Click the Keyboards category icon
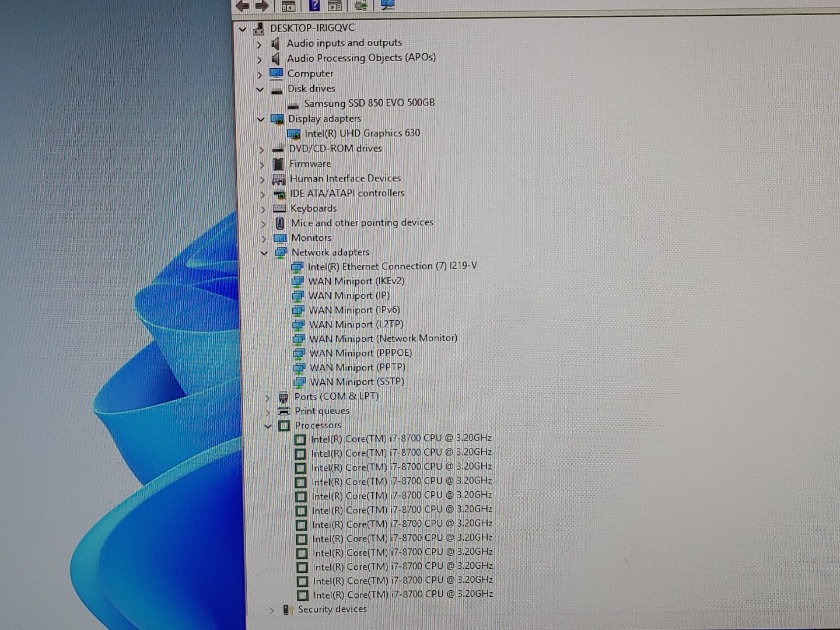This screenshot has height=630, width=840. [280, 209]
